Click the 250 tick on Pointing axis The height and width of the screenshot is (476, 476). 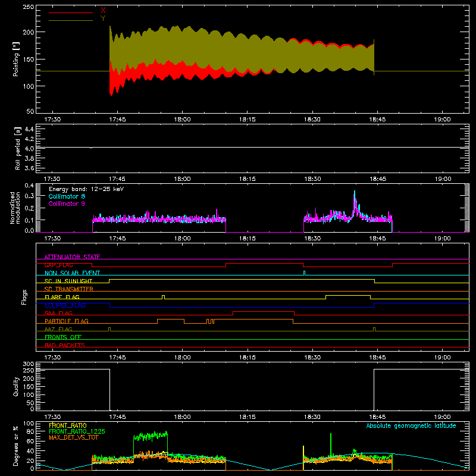pyautogui.click(x=29, y=7)
